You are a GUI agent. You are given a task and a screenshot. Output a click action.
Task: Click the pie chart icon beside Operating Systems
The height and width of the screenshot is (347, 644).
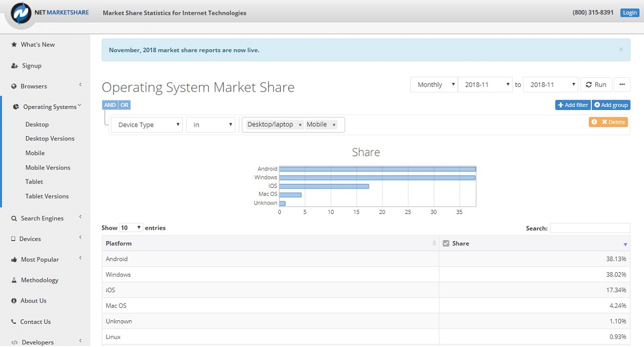click(x=16, y=107)
